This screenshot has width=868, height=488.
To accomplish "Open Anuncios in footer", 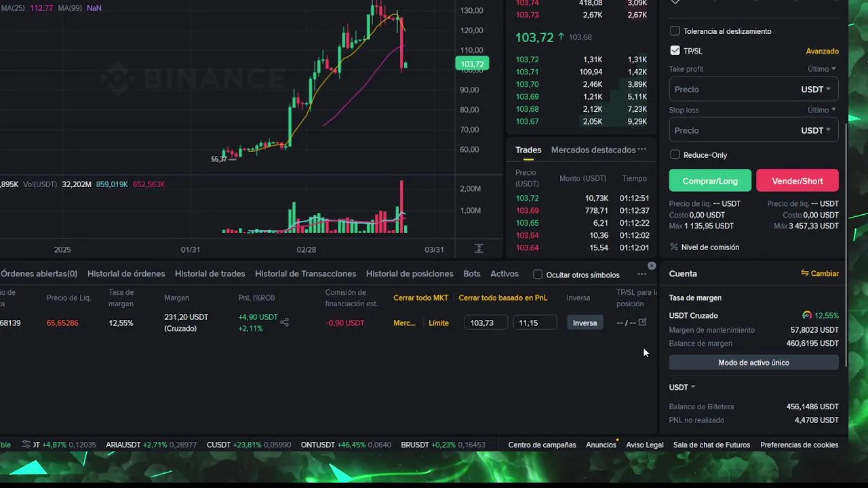I will coord(601,445).
